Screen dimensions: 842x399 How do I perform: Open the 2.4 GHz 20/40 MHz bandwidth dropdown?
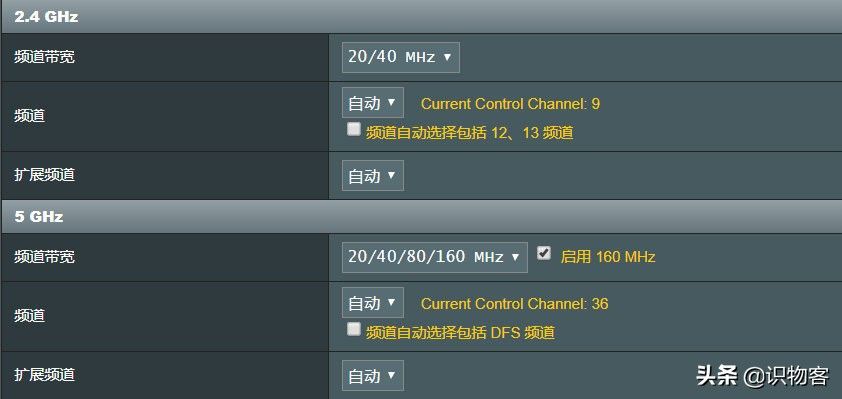(x=401, y=57)
